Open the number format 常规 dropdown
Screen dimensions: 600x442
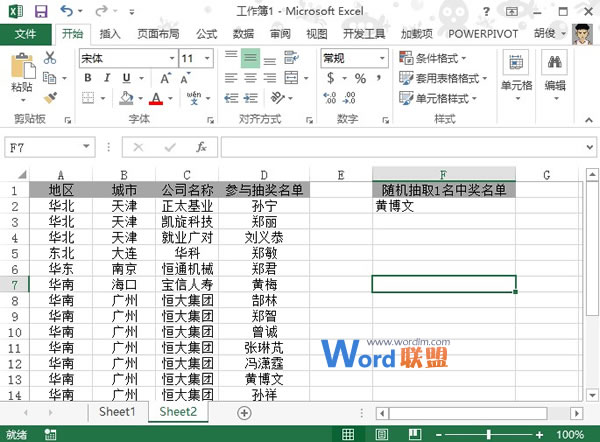(382, 58)
